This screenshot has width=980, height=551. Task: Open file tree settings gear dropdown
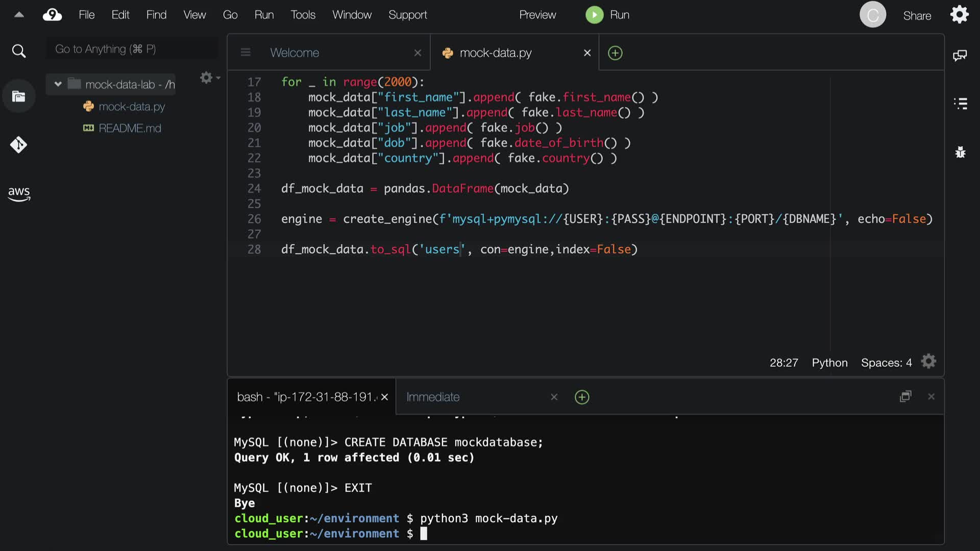(x=209, y=78)
